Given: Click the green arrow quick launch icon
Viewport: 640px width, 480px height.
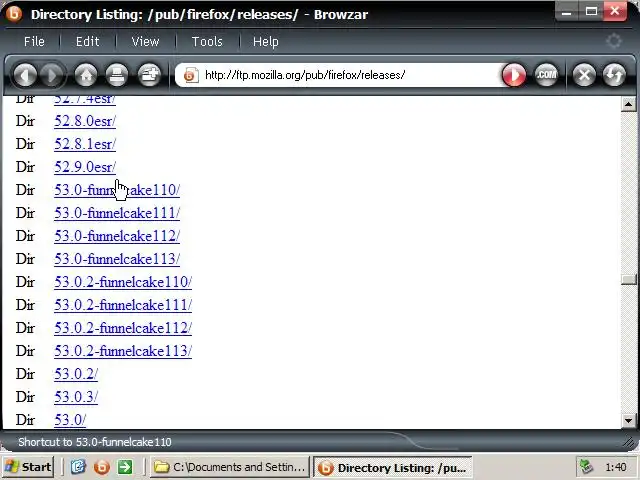Looking at the screenshot, I should [x=125, y=467].
